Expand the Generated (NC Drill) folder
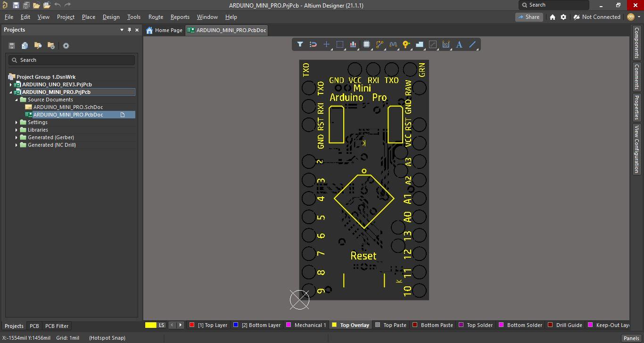This screenshot has width=644, height=343. [17, 145]
